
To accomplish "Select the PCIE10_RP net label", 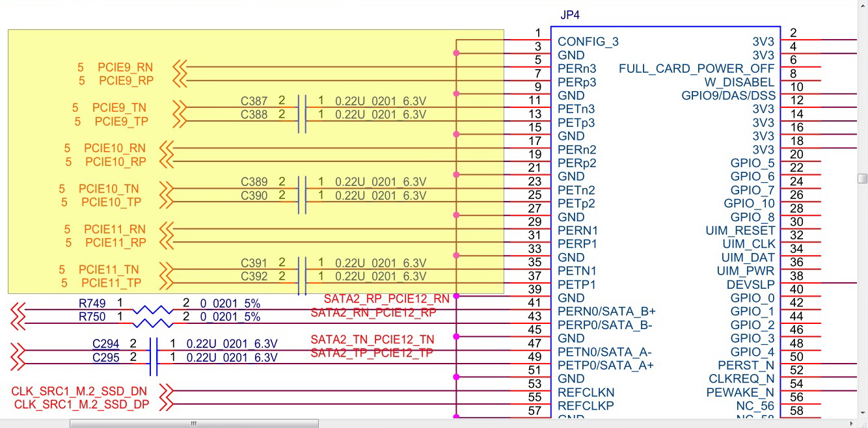I will click(115, 161).
